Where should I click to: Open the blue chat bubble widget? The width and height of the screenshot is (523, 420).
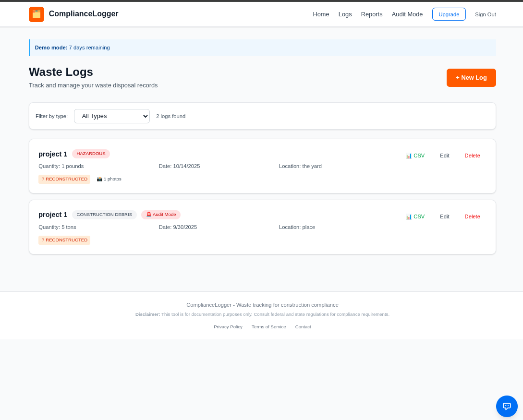[x=507, y=406]
